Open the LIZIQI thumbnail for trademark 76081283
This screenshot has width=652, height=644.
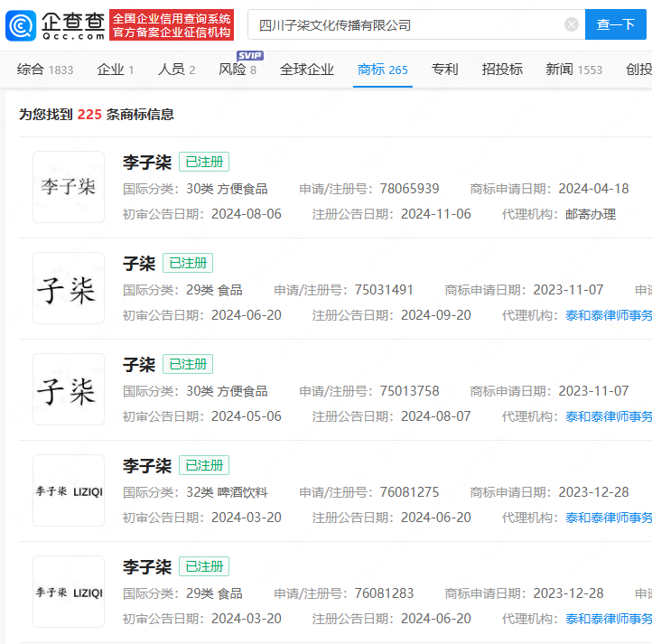click(x=69, y=592)
